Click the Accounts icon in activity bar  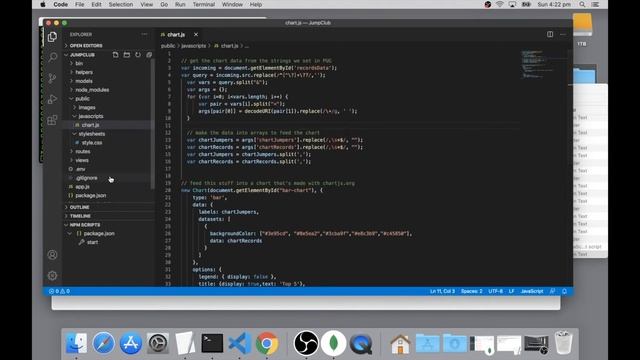[52, 255]
